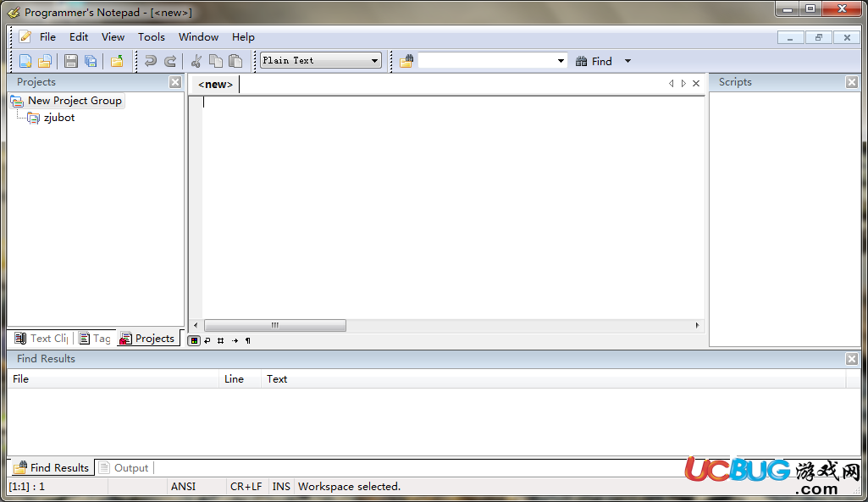Click the editor horizontal scrollbar thumb
The height and width of the screenshot is (502, 868).
pos(275,325)
